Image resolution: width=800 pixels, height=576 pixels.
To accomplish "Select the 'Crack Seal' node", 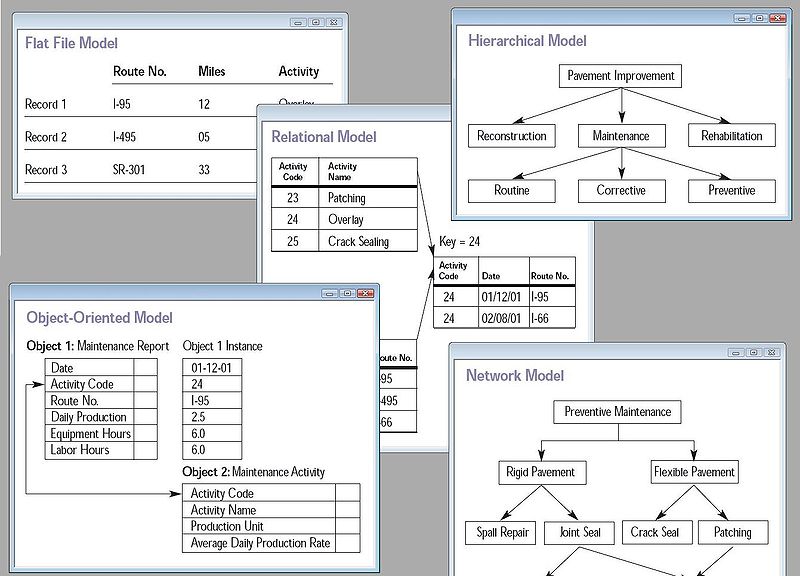I will pos(657,533).
